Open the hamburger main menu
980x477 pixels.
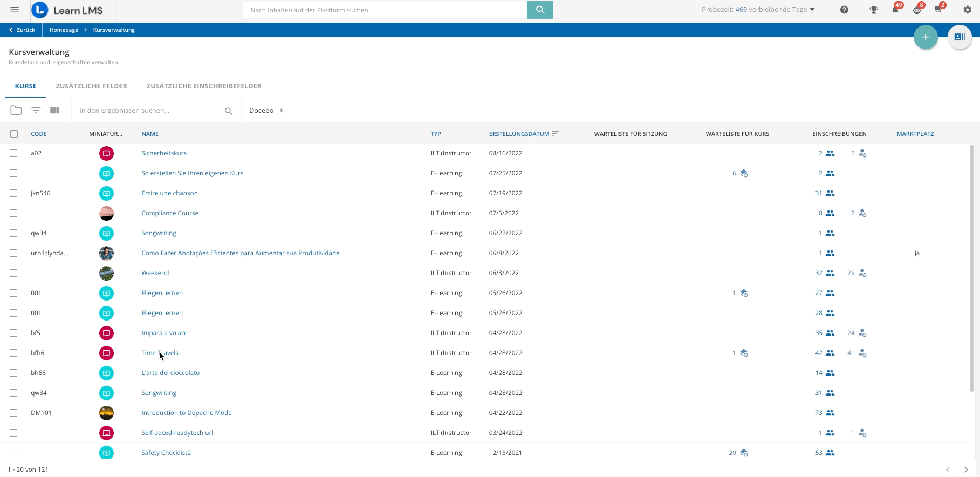point(15,10)
